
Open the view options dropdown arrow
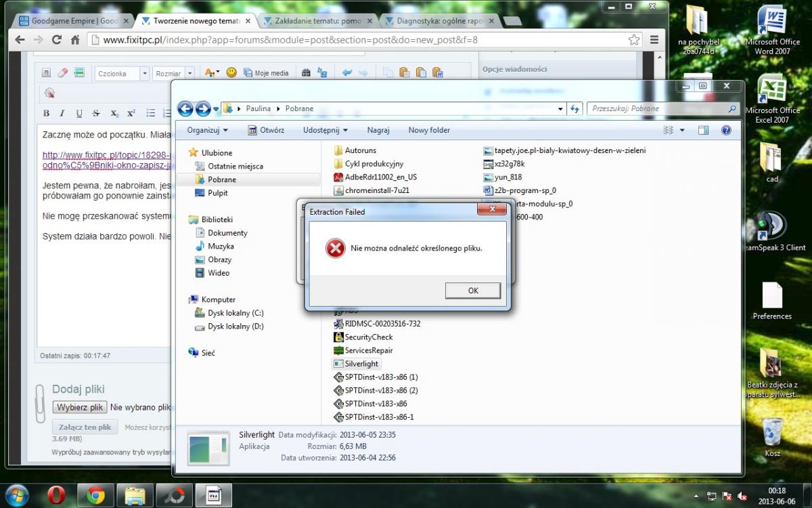coord(682,130)
